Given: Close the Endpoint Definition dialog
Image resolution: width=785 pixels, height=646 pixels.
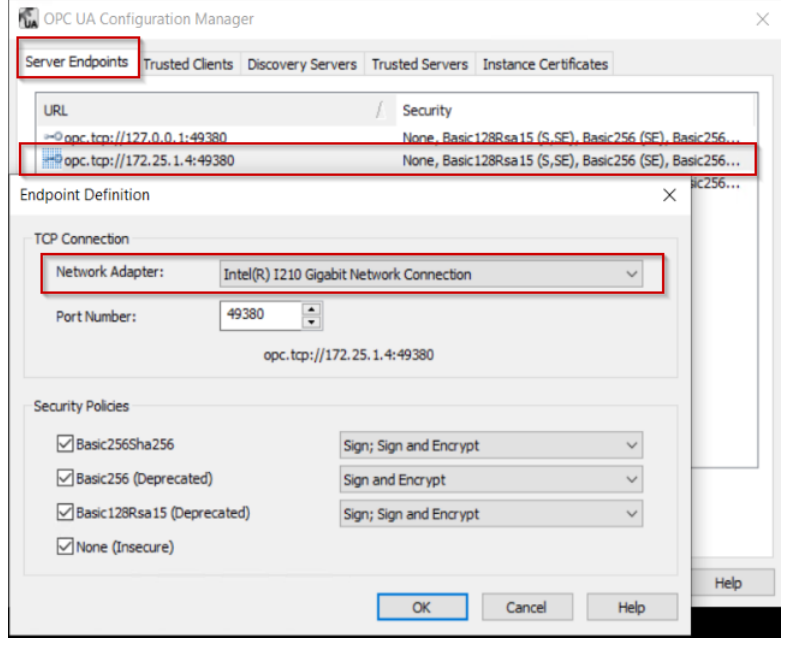Looking at the screenshot, I should pyautogui.click(x=669, y=196).
